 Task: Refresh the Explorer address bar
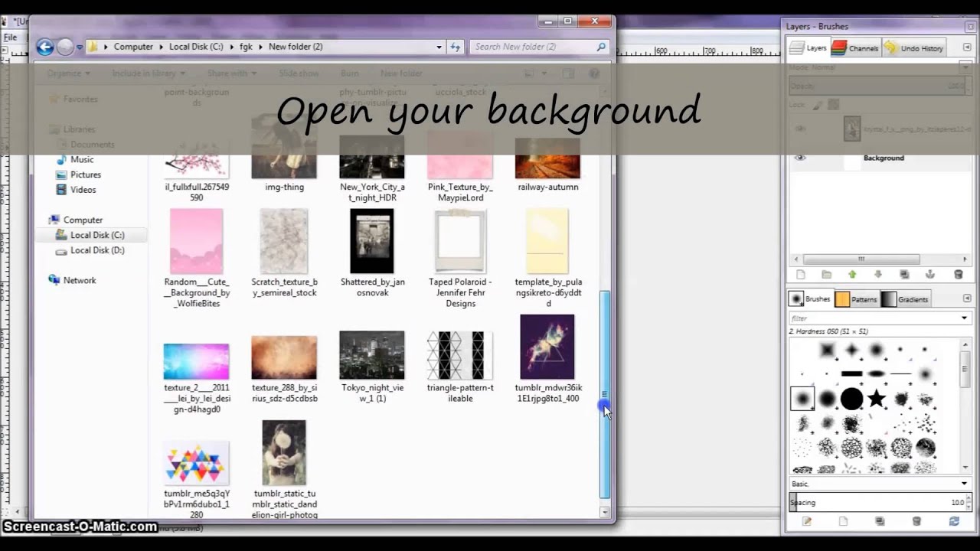pyautogui.click(x=456, y=47)
